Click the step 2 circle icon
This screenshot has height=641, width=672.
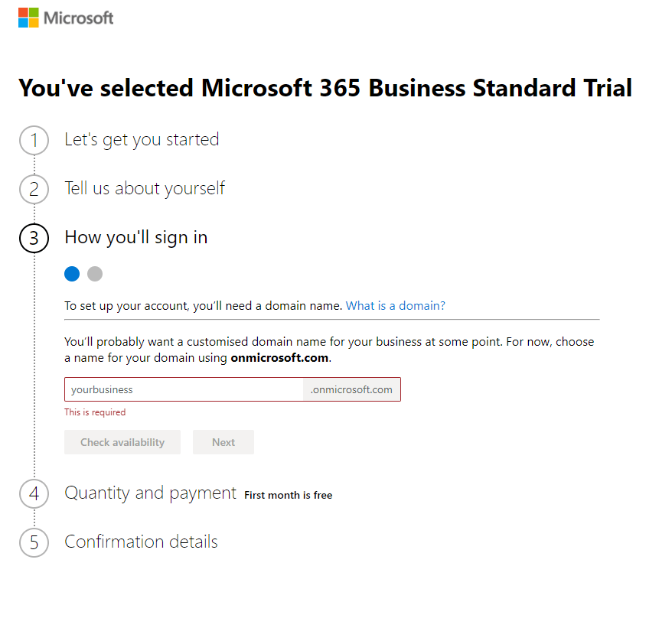[34, 189]
